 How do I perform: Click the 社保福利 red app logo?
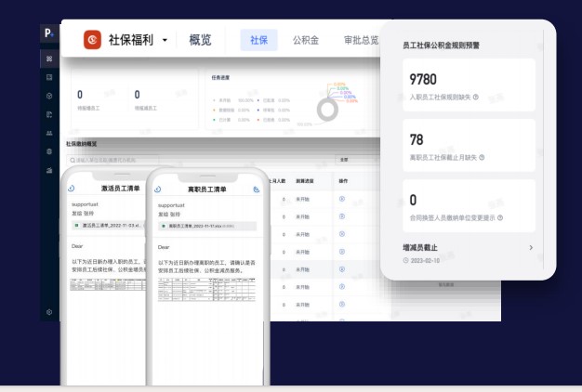[93, 40]
